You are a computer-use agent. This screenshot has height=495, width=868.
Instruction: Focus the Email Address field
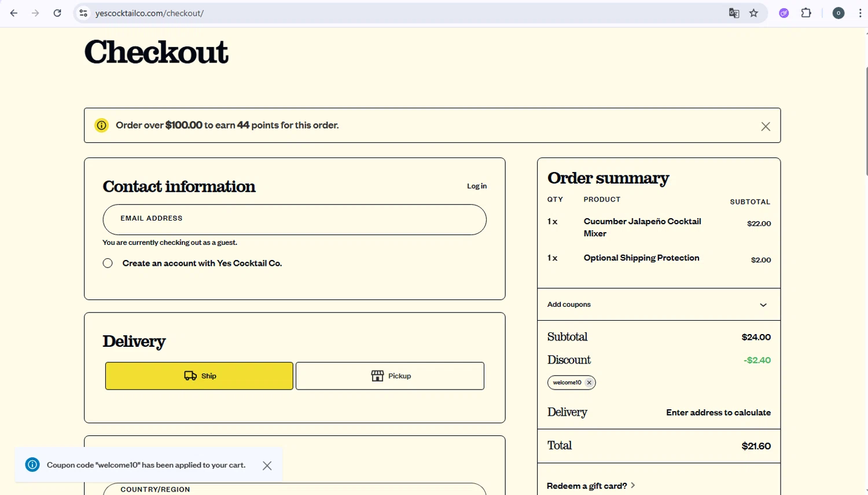[295, 219]
